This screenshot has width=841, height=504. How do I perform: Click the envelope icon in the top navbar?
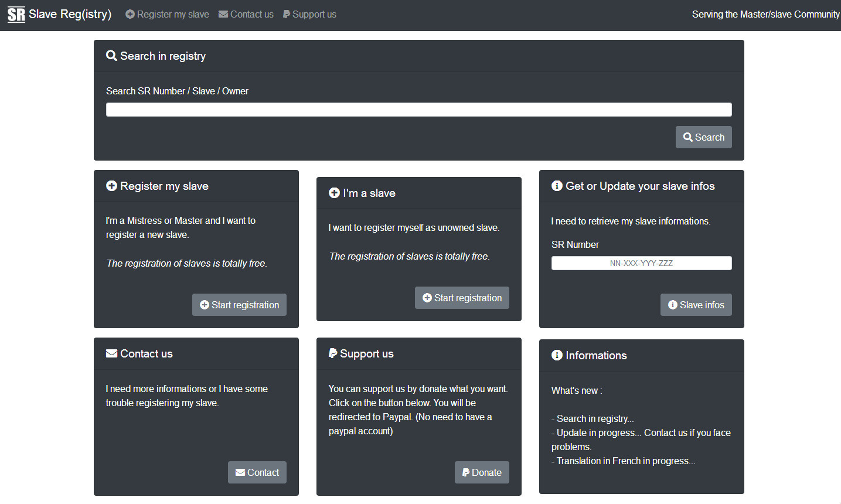point(223,14)
